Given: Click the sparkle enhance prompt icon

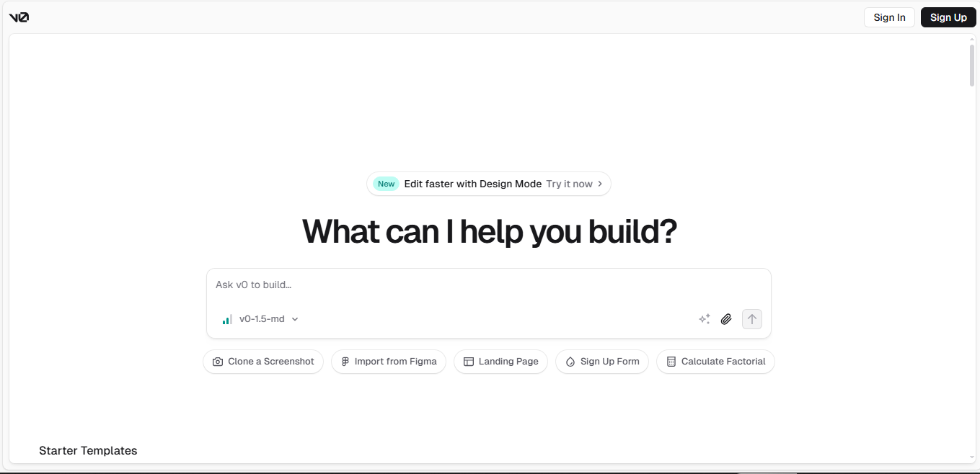Looking at the screenshot, I should click(705, 319).
